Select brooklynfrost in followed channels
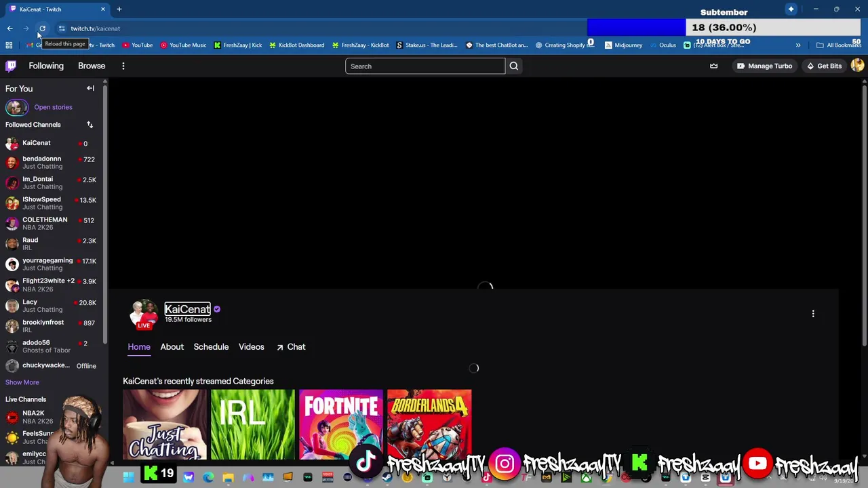Screen dimensions: 868x488 click(52, 326)
